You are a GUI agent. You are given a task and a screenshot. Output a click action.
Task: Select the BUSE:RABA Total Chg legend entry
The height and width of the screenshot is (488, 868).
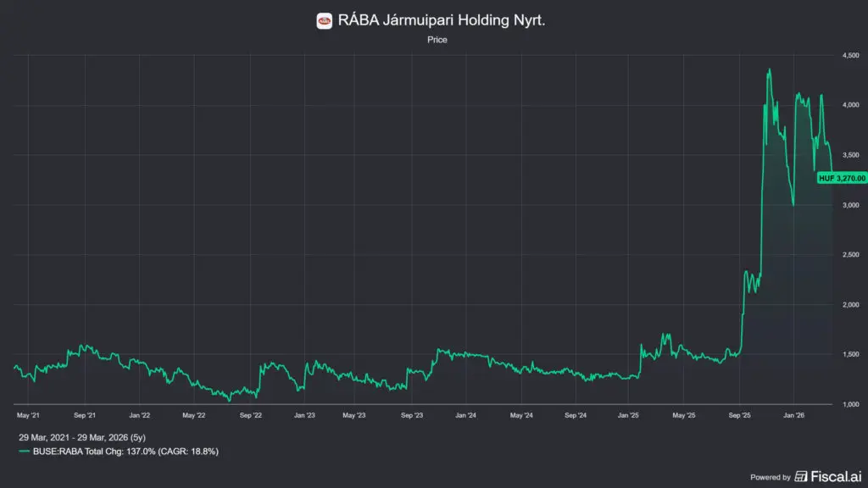125,452
